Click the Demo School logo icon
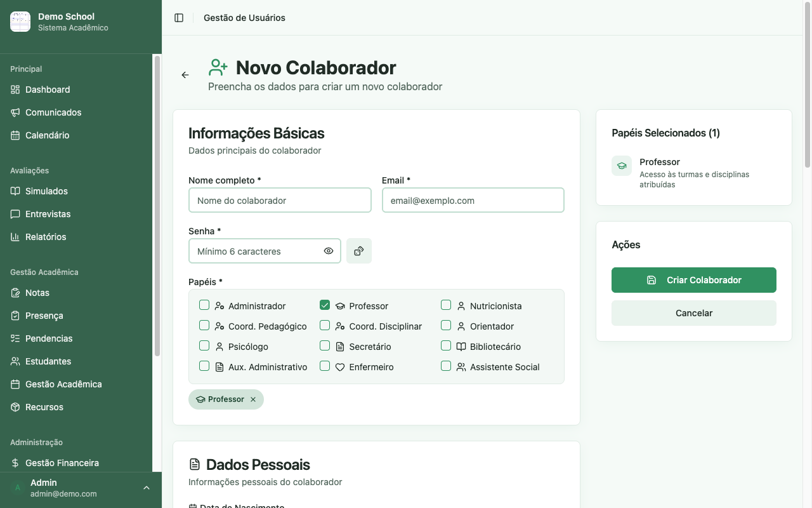The width and height of the screenshot is (812, 508). pyautogui.click(x=20, y=22)
